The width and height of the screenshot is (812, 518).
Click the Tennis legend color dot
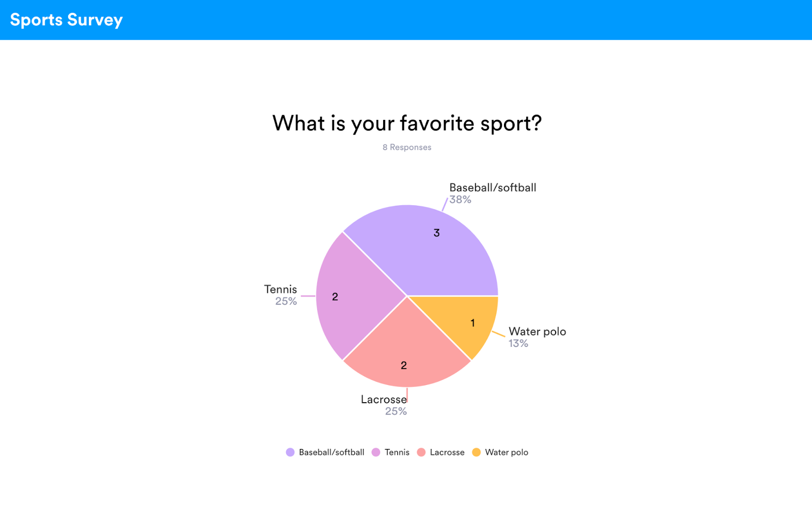tap(376, 452)
